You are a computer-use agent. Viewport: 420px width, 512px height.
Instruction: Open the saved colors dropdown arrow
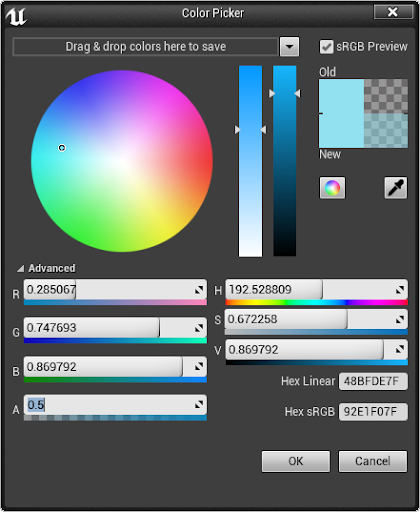(x=289, y=46)
